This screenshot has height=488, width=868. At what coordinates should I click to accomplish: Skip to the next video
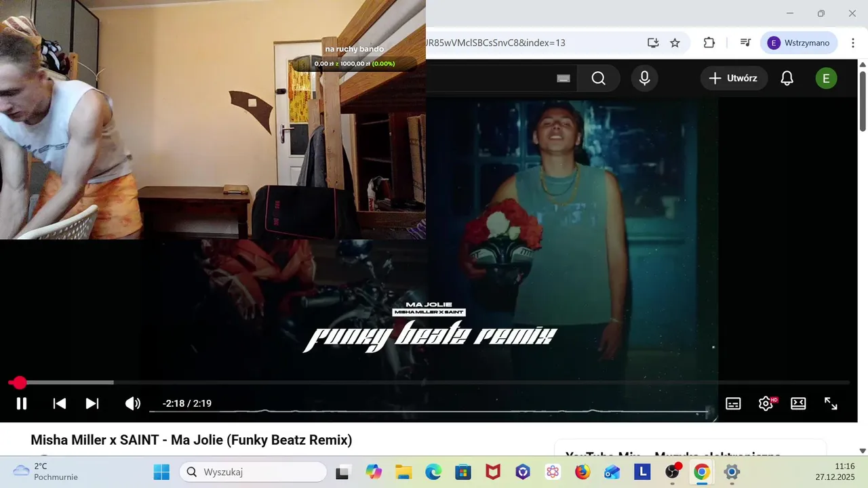pos(92,403)
